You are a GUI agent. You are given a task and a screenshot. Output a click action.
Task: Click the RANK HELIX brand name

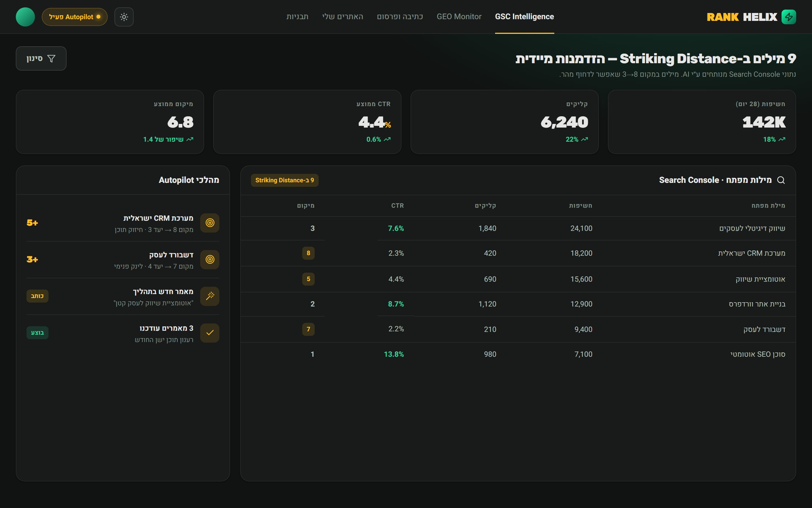tap(742, 17)
